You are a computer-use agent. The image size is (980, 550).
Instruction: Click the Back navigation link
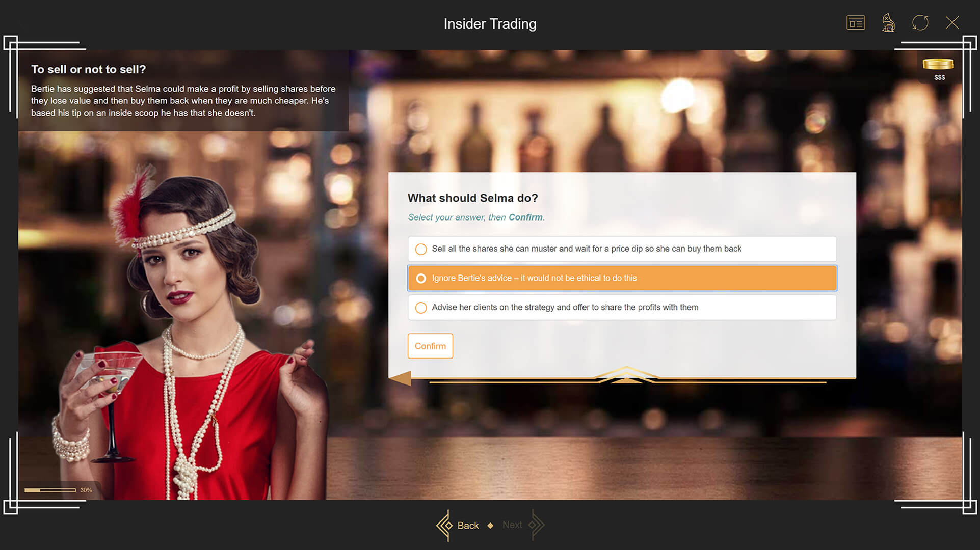(x=468, y=525)
